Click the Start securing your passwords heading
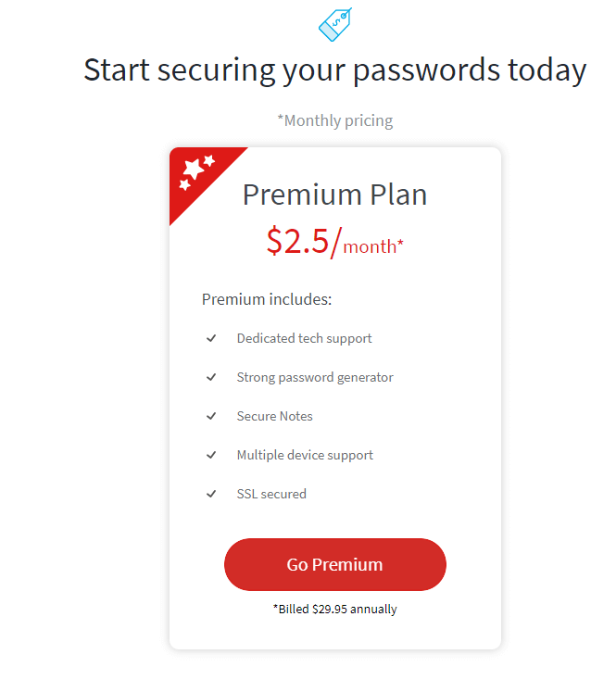The width and height of the screenshot is (616, 692). pyautogui.click(x=335, y=70)
